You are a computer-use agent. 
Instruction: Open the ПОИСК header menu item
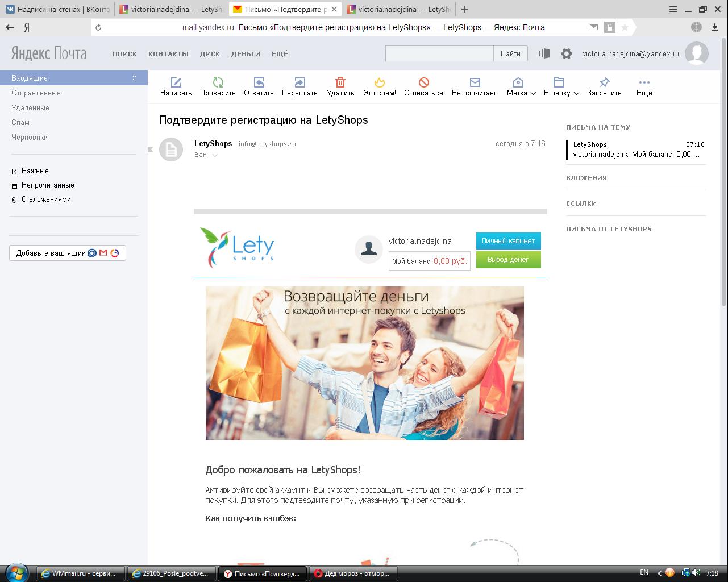click(x=124, y=54)
